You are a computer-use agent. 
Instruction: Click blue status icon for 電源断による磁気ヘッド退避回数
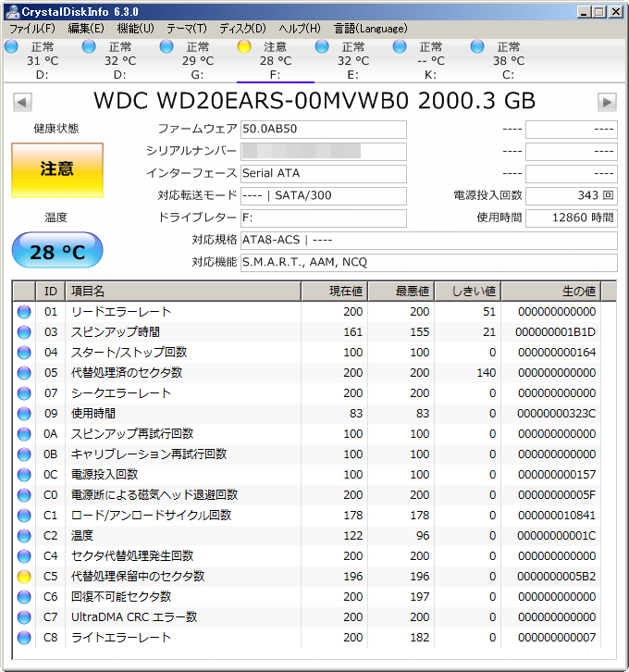24,495
